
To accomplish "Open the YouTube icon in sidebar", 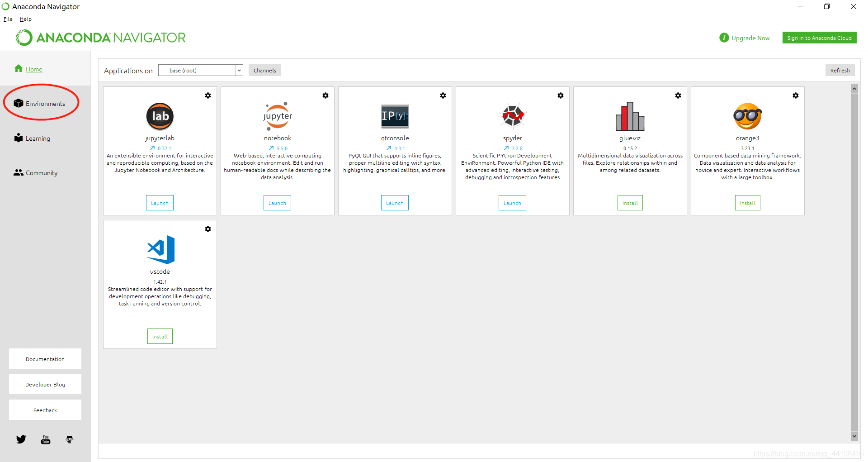I will coord(46,439).
